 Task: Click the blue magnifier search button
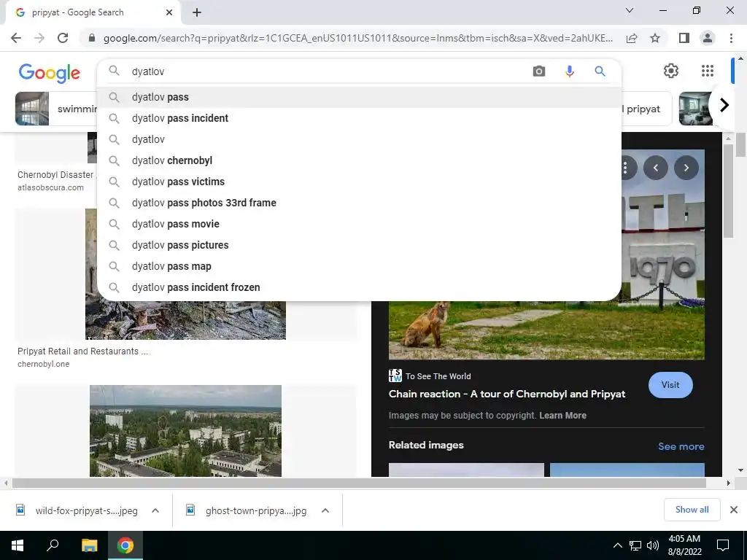600,71
